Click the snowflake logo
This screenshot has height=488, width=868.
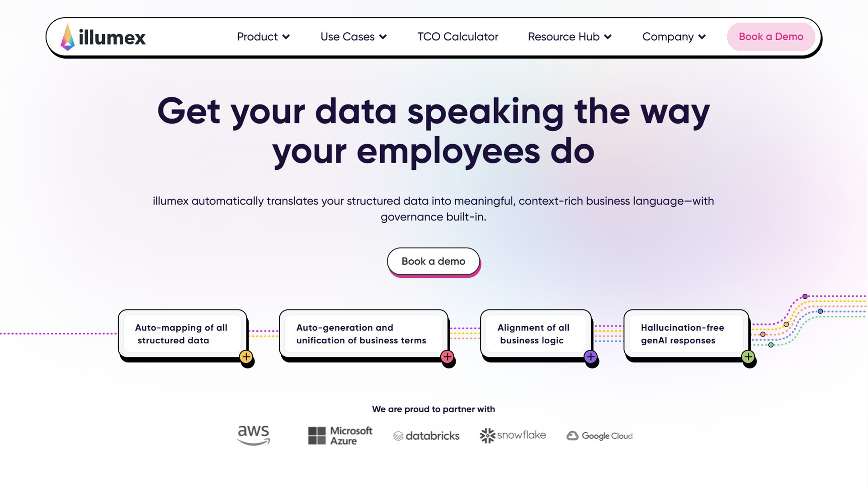point(513,436)
